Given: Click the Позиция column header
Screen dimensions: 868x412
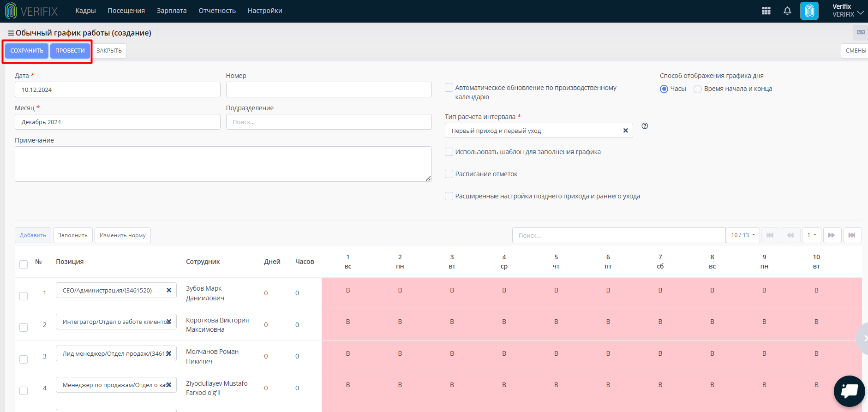Looking at the screenshot, I should pos(70,262).
